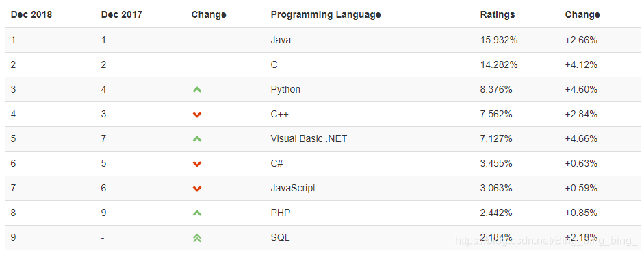Click the 8.376% rating value
The image size is (644, 253).
(496, 89)
